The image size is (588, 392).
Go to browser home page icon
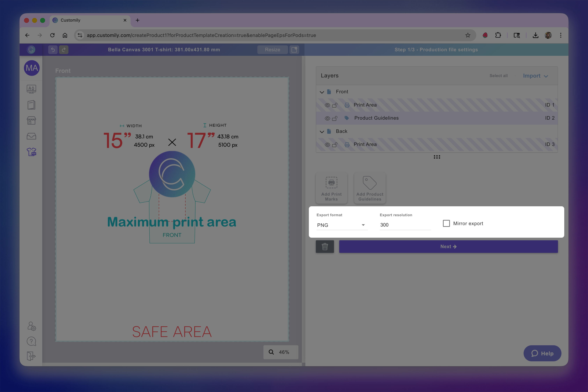[65, 35]
